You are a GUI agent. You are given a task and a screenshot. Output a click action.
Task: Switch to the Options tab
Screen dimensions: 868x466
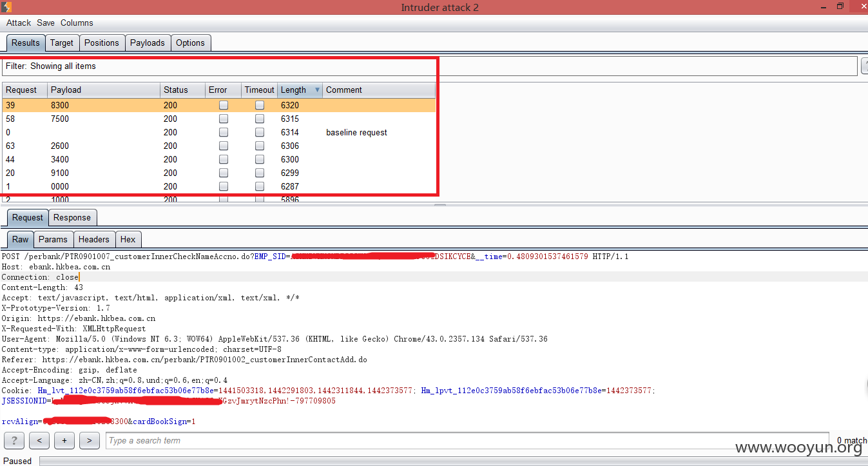190,43
